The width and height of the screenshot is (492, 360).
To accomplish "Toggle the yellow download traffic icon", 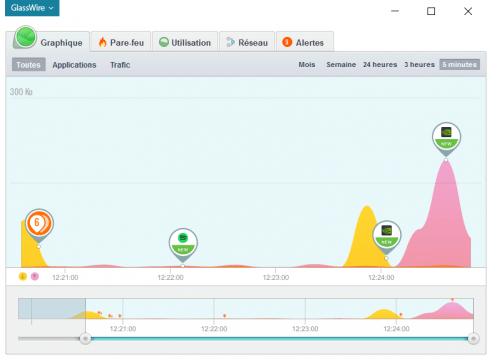I will [23, 276].
